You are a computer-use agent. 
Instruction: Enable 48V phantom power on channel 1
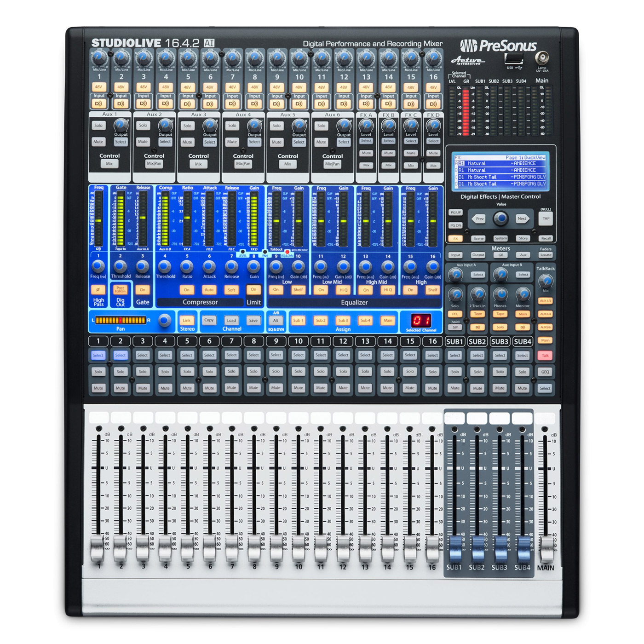[99, 87]
